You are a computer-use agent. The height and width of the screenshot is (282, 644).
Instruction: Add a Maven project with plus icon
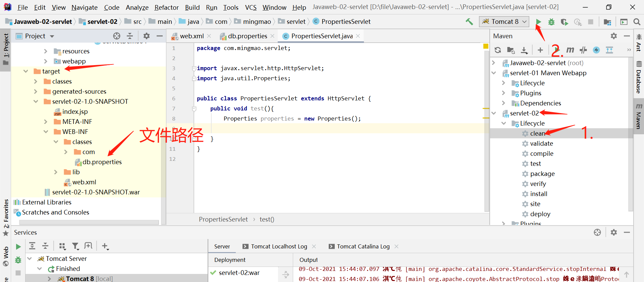(540, 50)
